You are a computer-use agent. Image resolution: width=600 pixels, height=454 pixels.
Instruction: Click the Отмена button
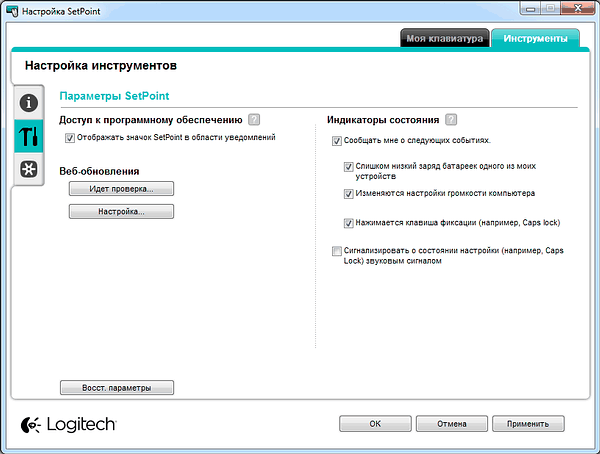click(x=452, y=424)
